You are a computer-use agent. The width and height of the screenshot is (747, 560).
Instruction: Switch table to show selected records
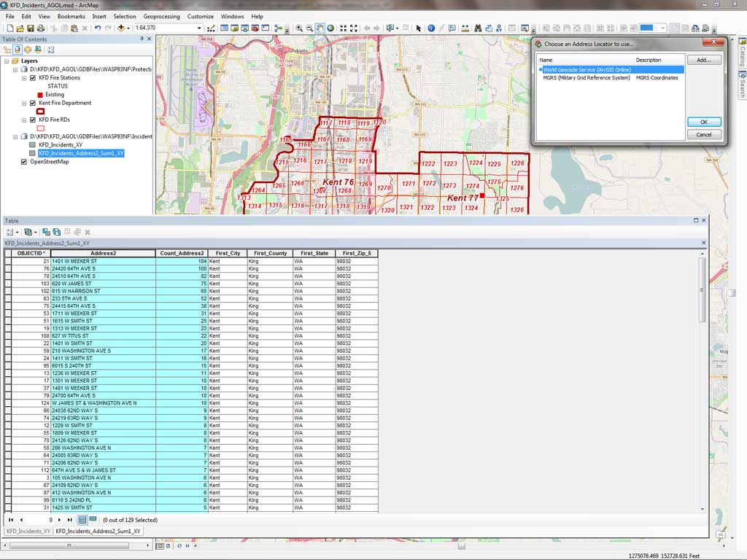[93, 520]
